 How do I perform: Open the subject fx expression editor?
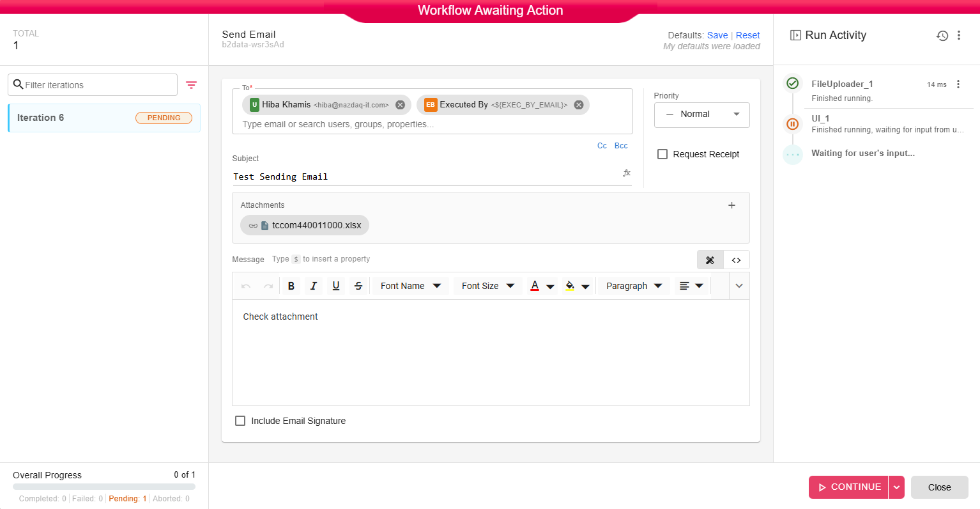pyautogui.click(x=627, y=173)
